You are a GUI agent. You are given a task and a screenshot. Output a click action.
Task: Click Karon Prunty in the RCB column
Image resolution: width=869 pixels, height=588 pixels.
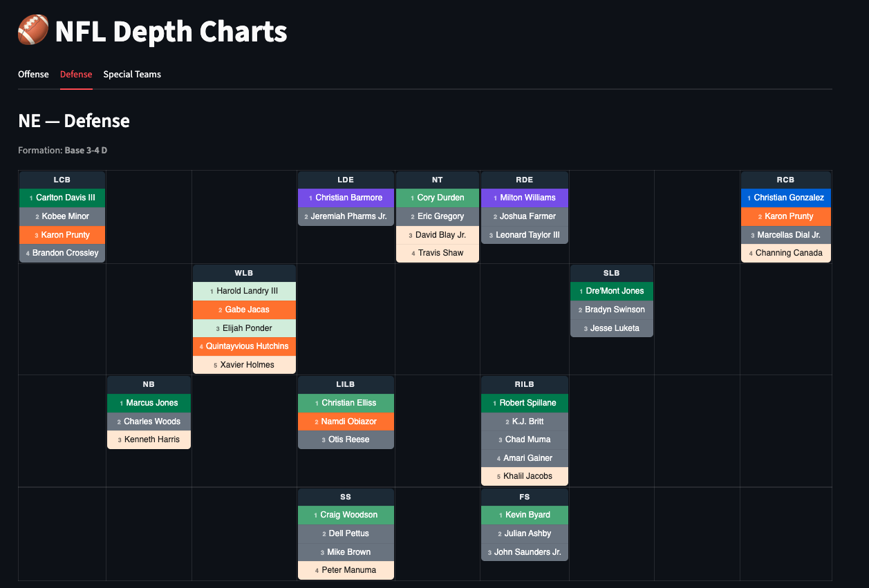tap(786, 216)
